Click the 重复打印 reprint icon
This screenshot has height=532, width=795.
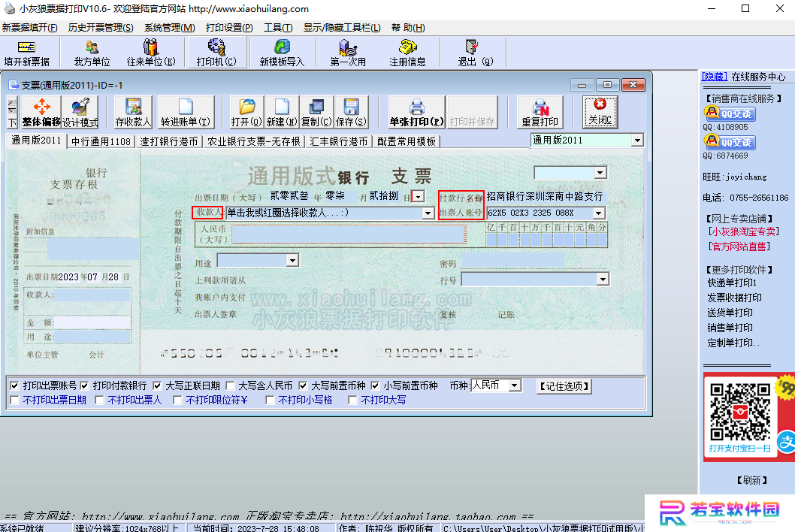540,112
